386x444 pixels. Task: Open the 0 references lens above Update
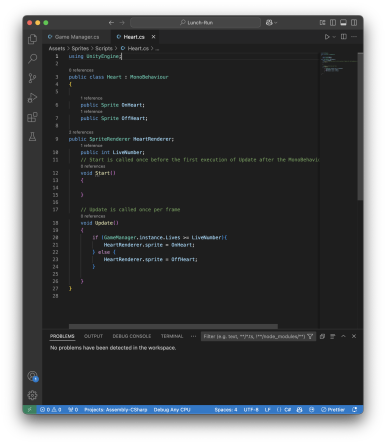coord(93,216)
